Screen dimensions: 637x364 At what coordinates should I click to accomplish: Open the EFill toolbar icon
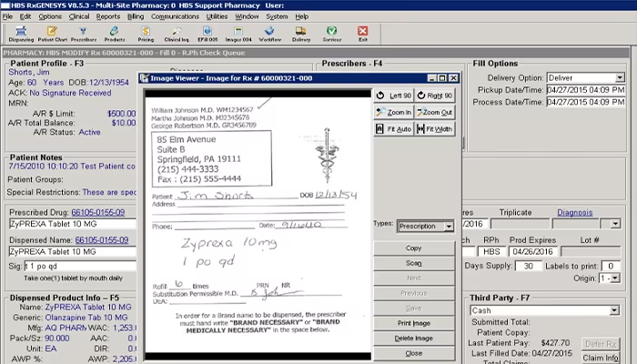coord(207,34)
